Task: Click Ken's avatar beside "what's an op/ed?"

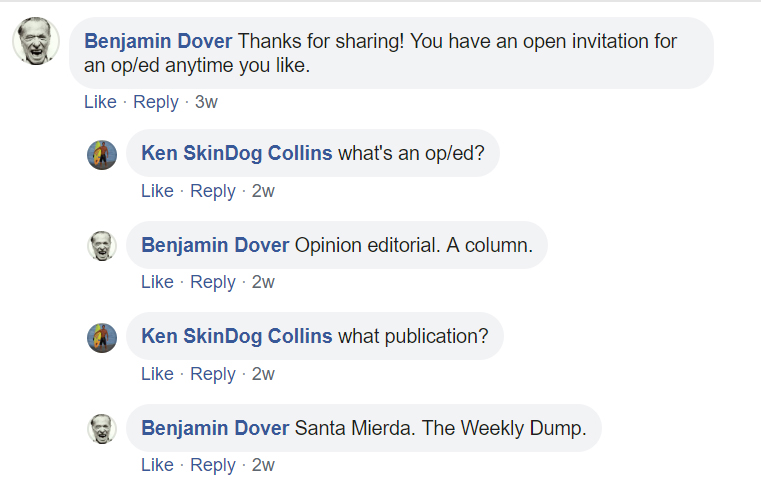Action: click(103, 154)
